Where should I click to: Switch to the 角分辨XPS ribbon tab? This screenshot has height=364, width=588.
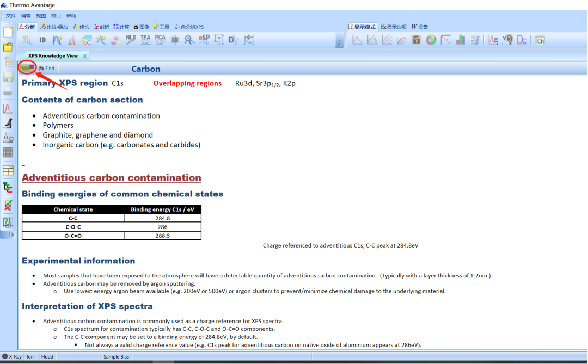pos(189,27)
